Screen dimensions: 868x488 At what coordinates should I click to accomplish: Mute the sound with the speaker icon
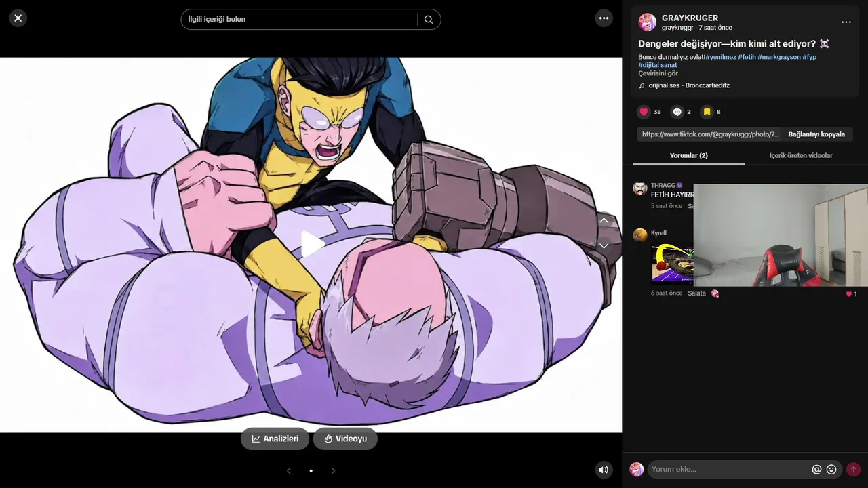604,470
